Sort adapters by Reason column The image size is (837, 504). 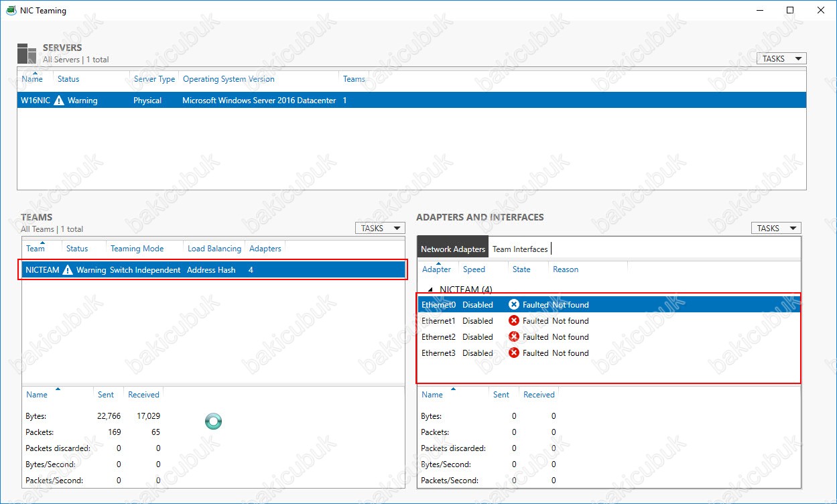566,269
